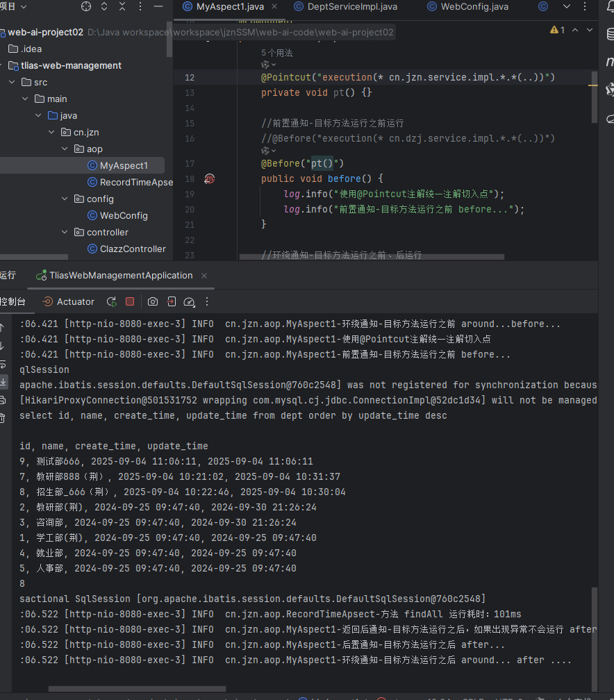Select opened file in project tree (crosshair icon)
This screenshot has height=700, width=614.
[86, 6]
